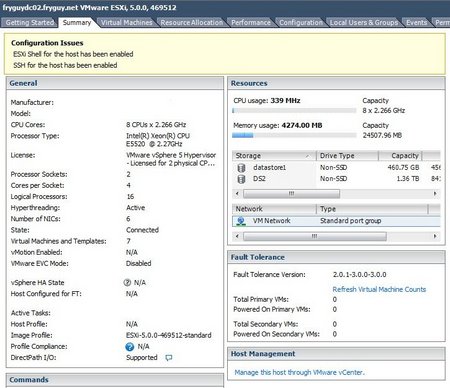
Task: Click 'Standard port group' type cell
Action: pyautogui.click(x=350, y=221)
